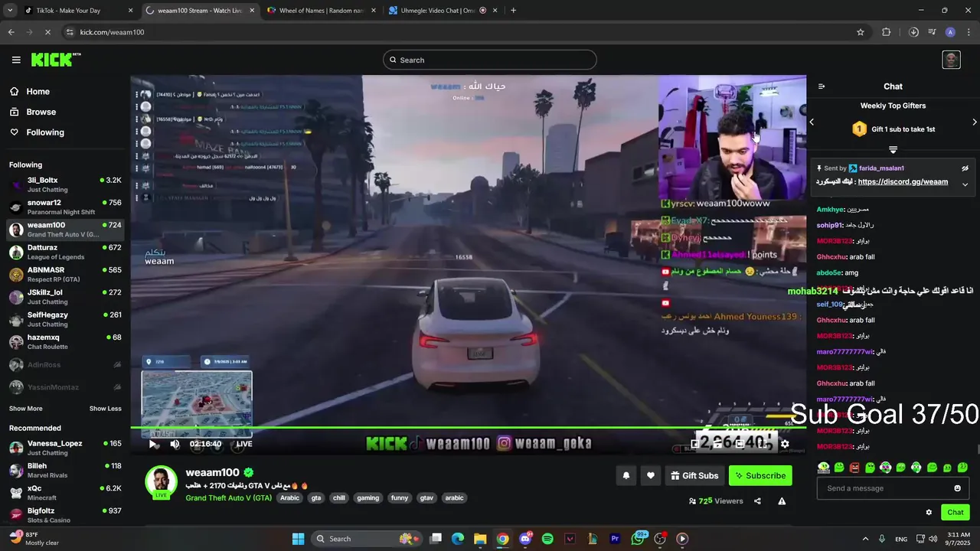Insert the first emote in the quick emote row
The width and height of the screenshot is (980, 551).
pos(823,468)
